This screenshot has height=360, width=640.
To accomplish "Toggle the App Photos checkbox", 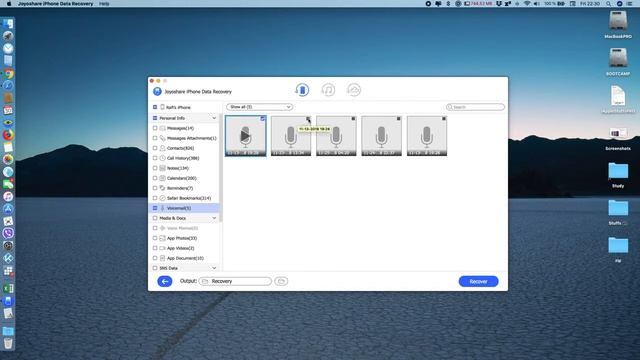I will point(155,238).
